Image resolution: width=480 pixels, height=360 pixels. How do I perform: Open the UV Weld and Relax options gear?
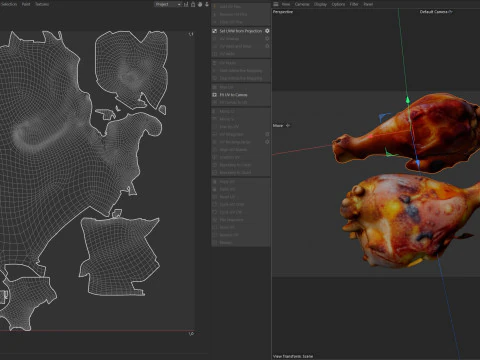[267, 46]
